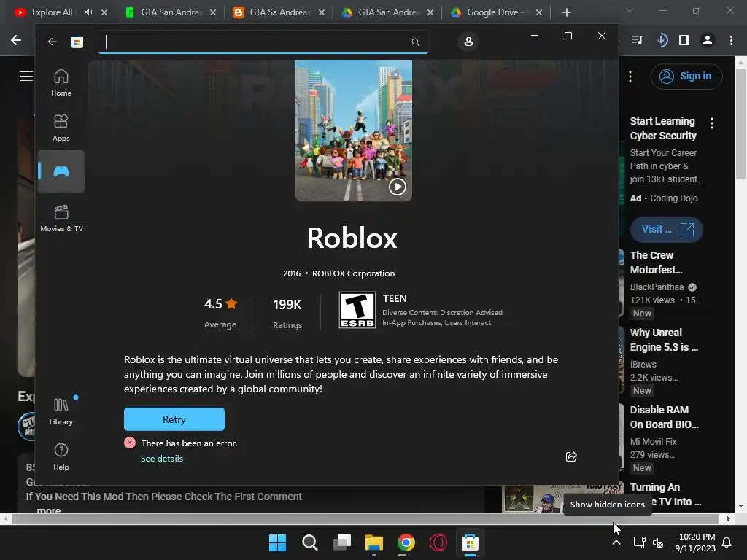
Task: Click YouTube Sign in button
Action: 686,76
